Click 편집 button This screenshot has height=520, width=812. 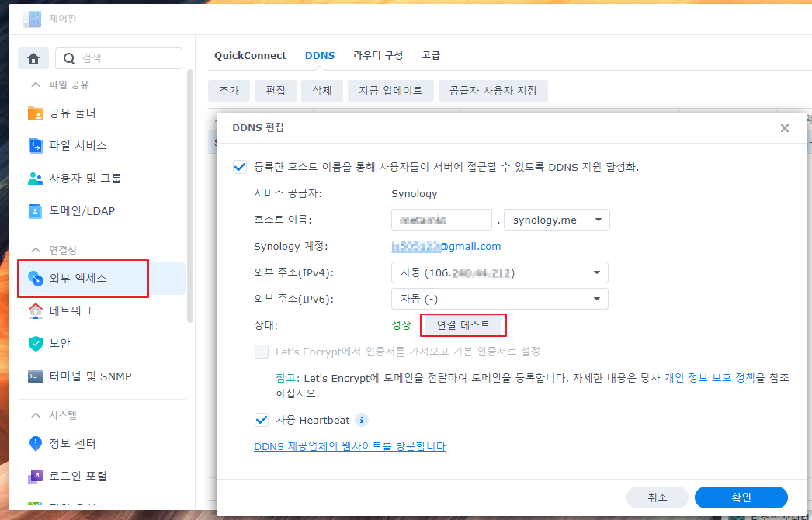pyautogui.click(x=276, y=91)
